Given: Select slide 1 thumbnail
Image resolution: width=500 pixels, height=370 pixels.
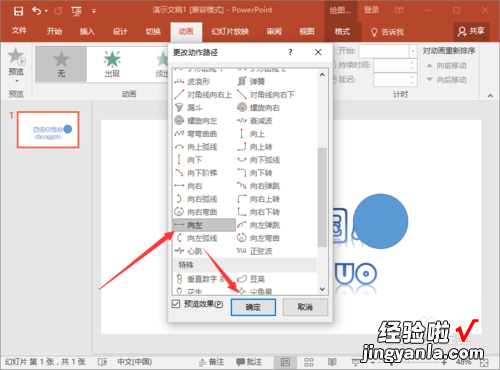Looking at the screenshot, I should click(48, 130).
